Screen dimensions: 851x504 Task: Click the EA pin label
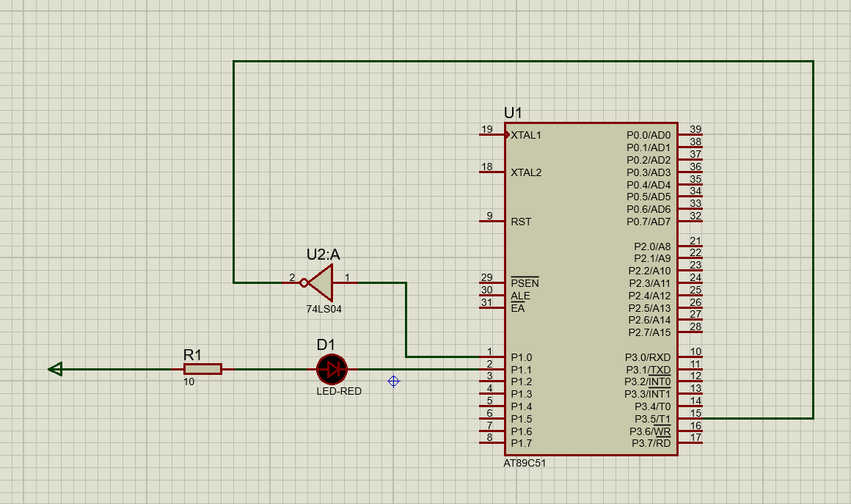518,309
